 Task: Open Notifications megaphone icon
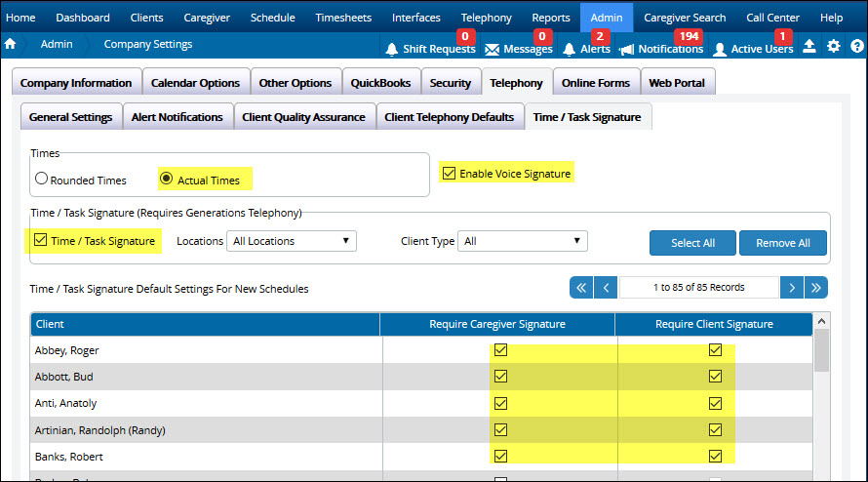tap(627, 50)
